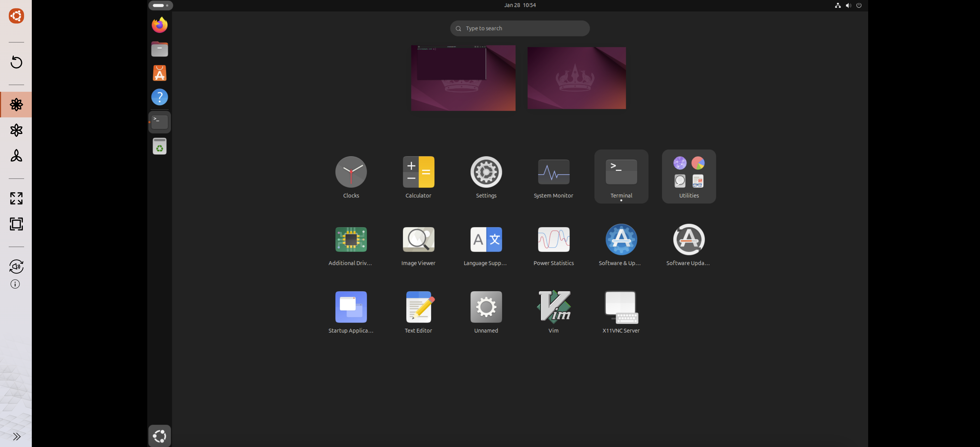Image resolution: width=980 pixels, height=447 pixels.
Task: Open the Calculator app
Action: point(418,172)
